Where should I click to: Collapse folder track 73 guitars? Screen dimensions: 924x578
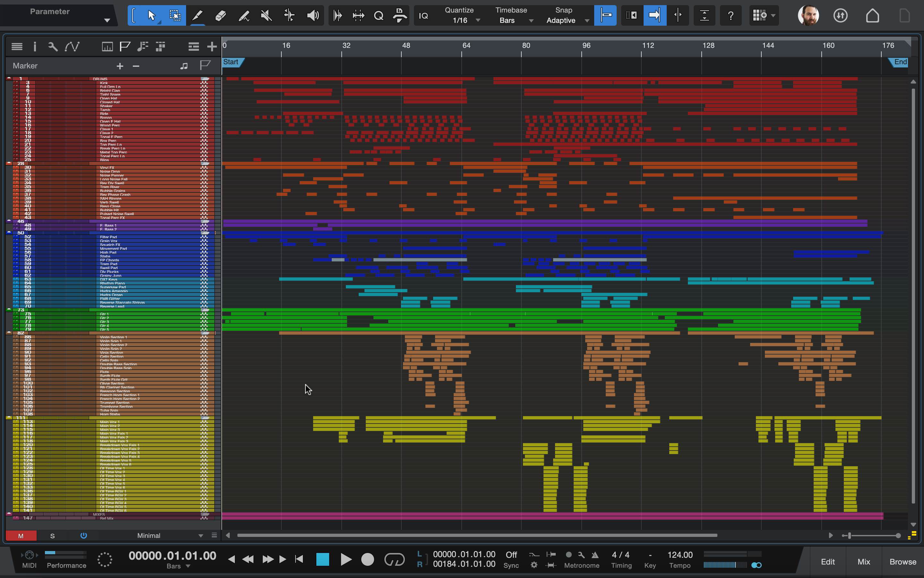pos(9,310)
